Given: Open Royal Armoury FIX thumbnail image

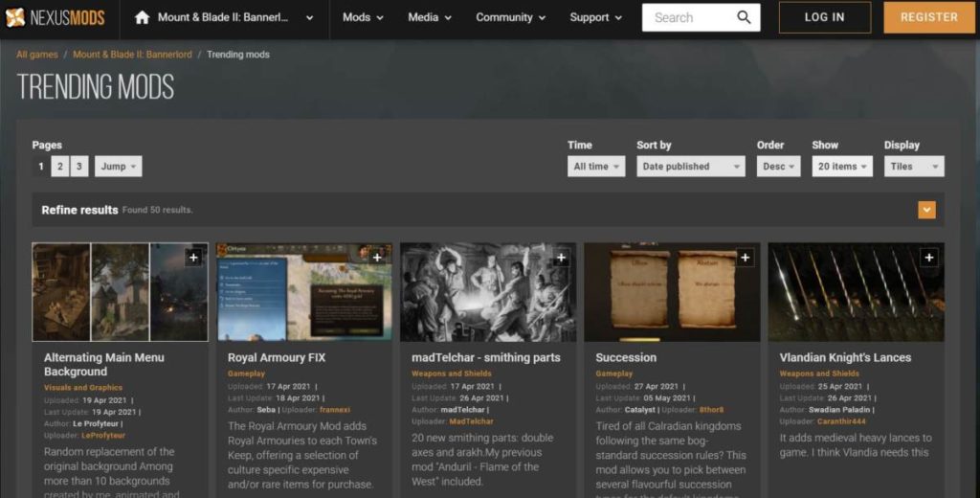Looking at the screenshot, I should [x=304, y=292].
